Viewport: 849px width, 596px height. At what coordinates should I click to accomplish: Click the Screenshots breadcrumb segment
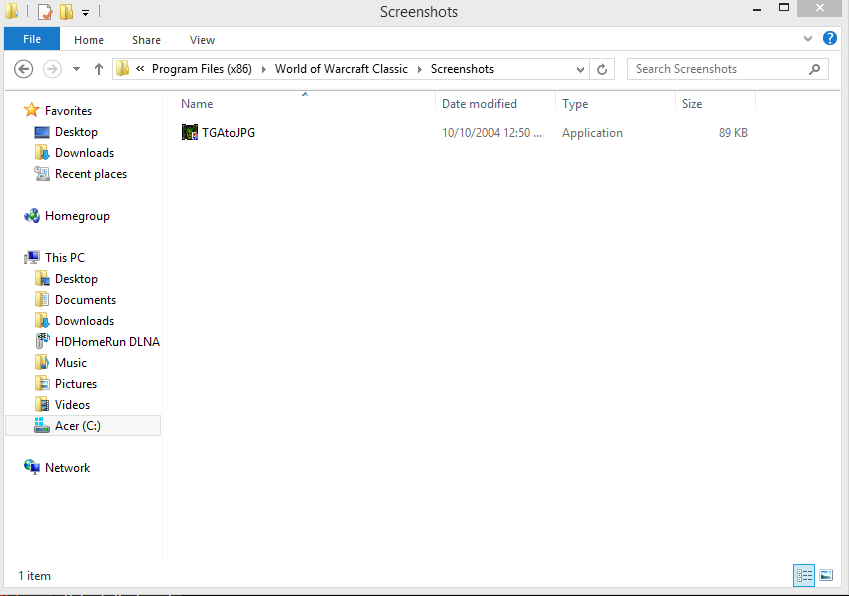pos(462,69)
